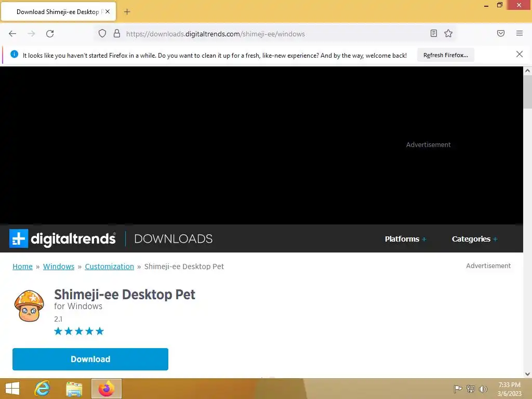The image size is (532, 399).
Task: Click the Shimeji-ee mushroom app icon
Action: (x=29, y=305)
